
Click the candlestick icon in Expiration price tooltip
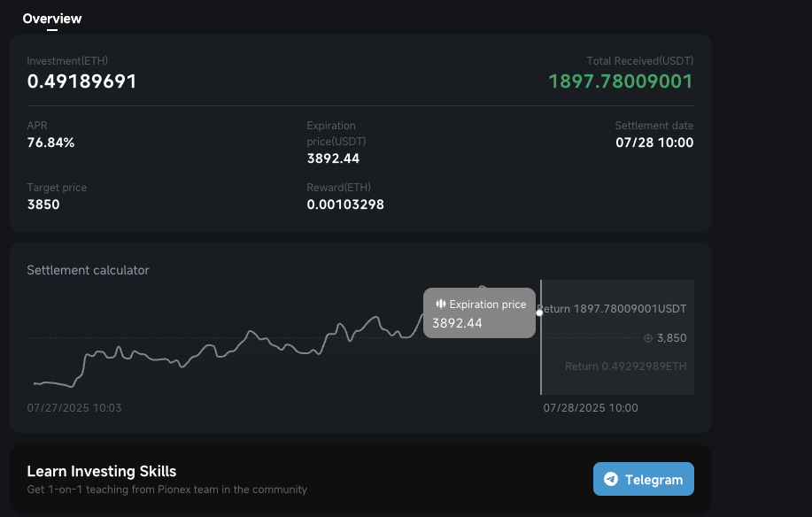(441, 304)
